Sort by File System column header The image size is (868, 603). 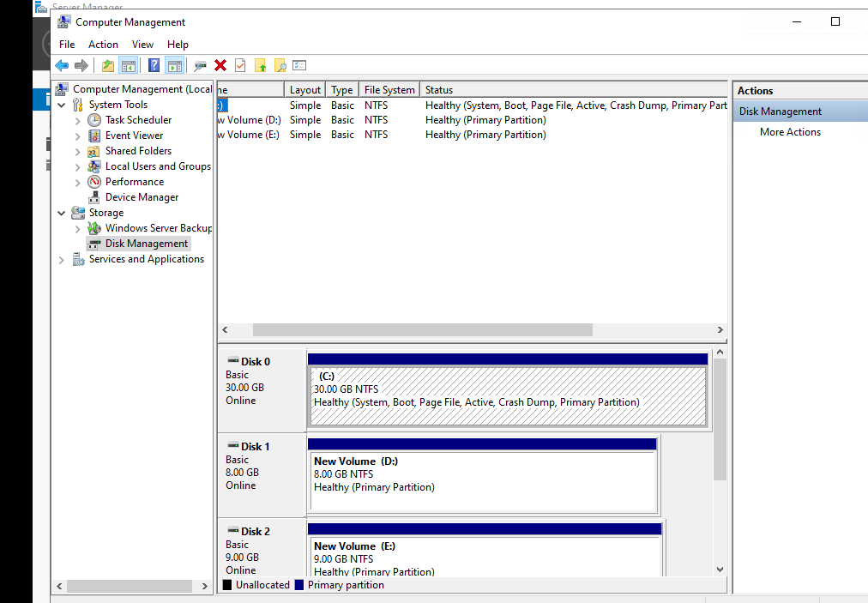pyautogui.click(x=389, y=90)
